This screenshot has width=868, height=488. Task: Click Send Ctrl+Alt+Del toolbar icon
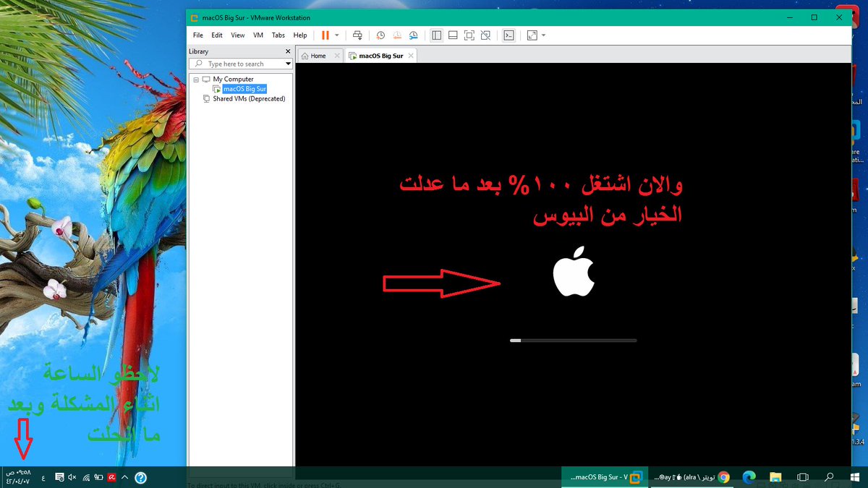357,35
